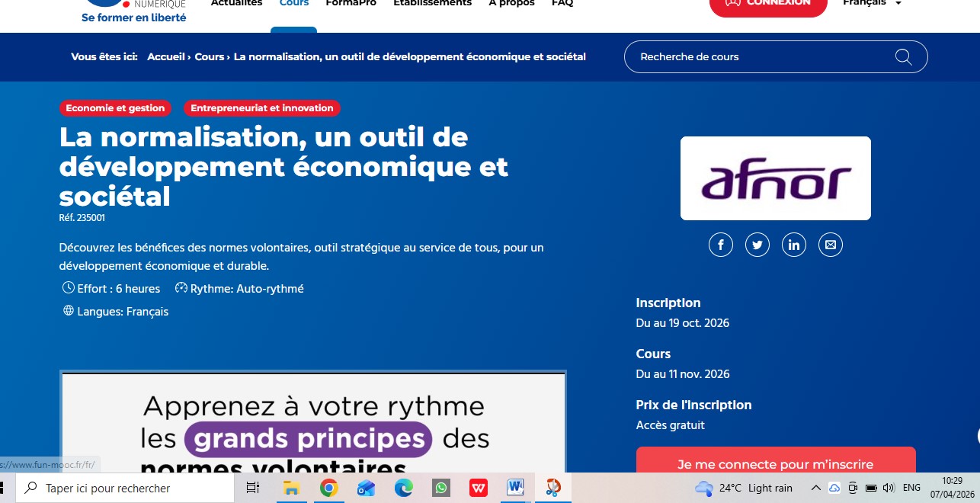Show hidden system tray icons

815,488
